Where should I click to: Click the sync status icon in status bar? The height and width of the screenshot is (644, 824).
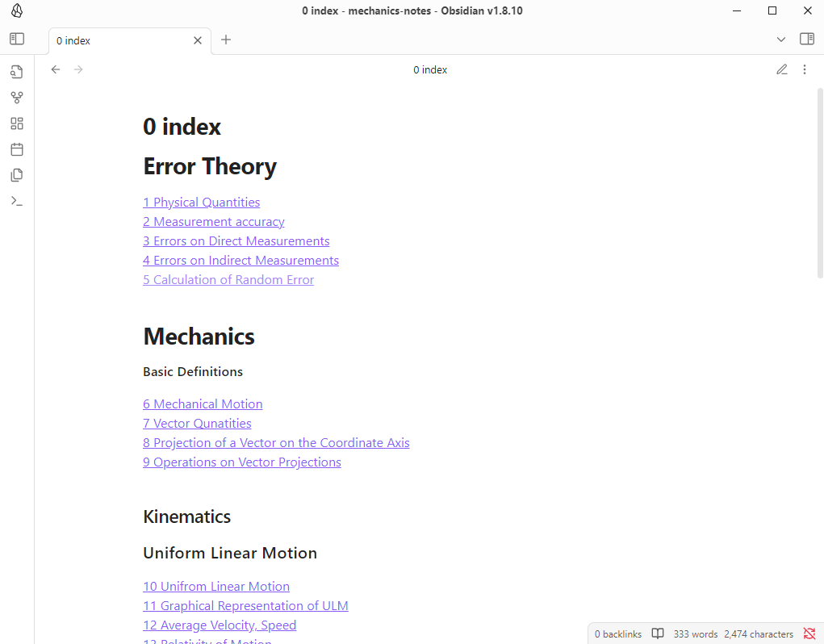pyautogui.click(x=809, y=634)
